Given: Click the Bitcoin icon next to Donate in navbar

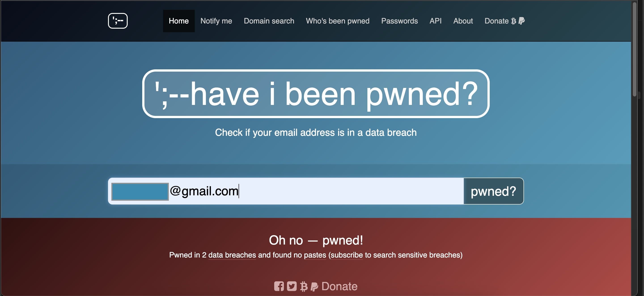Looking at the screenshot, I should click(x=513, y=21).
